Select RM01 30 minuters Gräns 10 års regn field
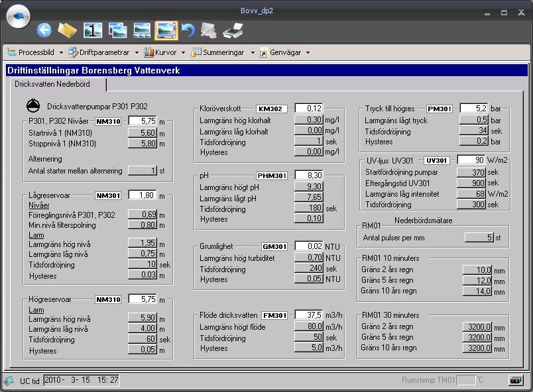The image size is (533, 392). pos(477,348)
